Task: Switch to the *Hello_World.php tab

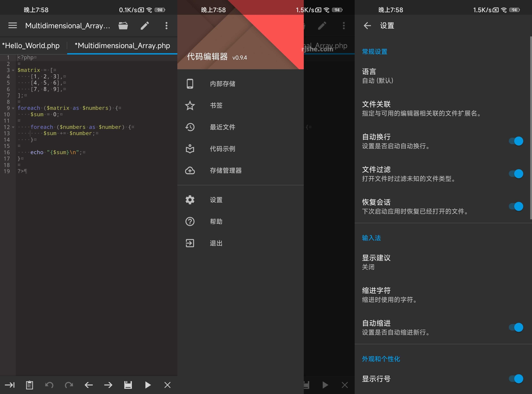Action: [x=31, y=45]
